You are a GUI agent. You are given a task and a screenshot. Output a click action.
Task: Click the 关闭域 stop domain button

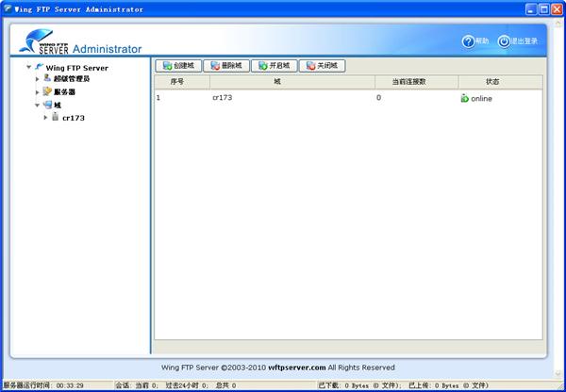[323, 66]
